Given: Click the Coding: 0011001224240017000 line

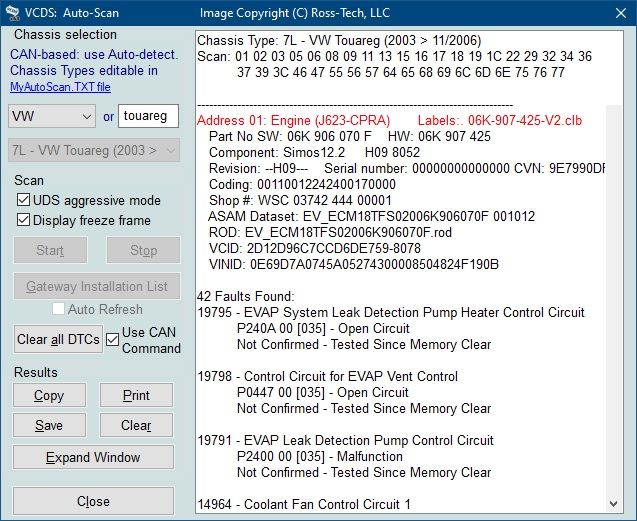Looking at the screenshot, I should click(302, 185).
